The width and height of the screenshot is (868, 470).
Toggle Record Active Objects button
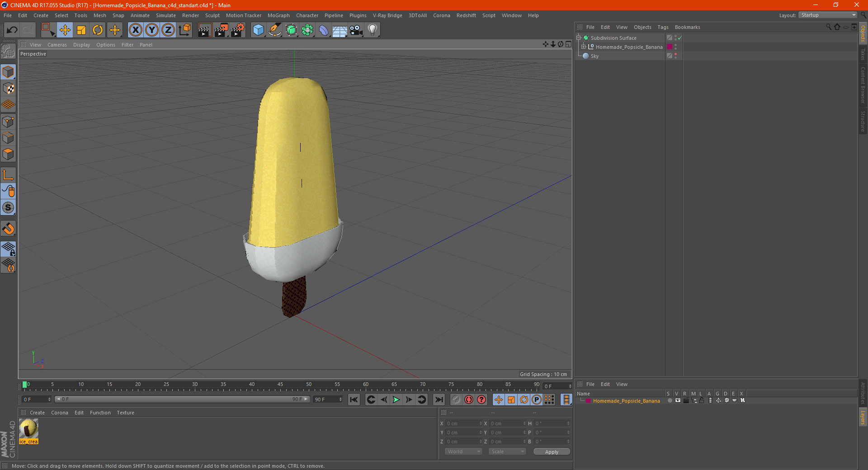pyautogui.click(x=456, y=399)
